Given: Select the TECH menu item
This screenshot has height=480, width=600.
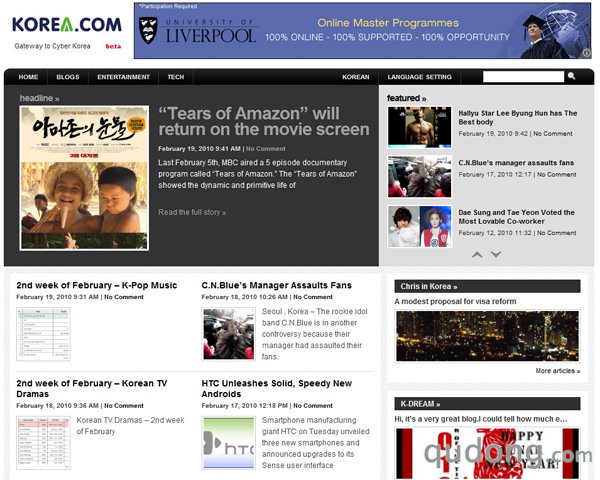Looking at the screenshot, I should [176, 77].
